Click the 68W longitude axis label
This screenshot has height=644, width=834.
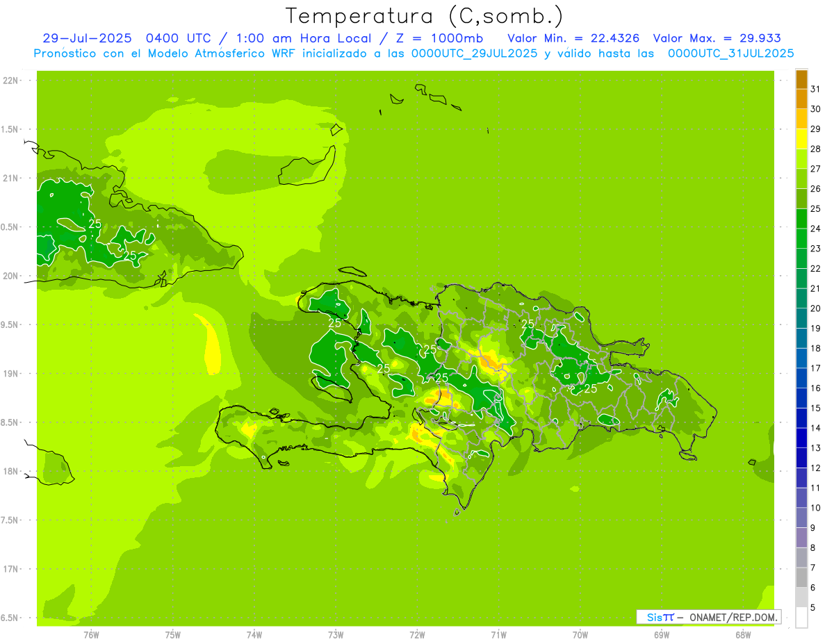click(743, 634)
